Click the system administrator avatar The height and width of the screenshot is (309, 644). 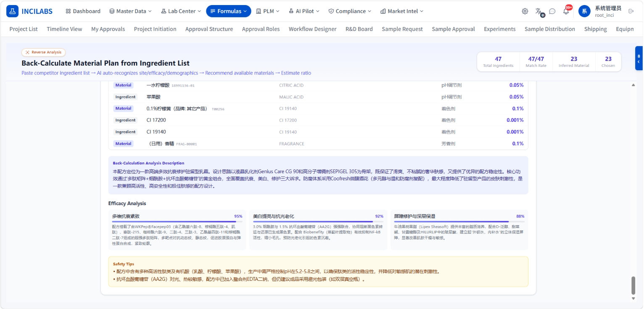(x=584, y=11)
